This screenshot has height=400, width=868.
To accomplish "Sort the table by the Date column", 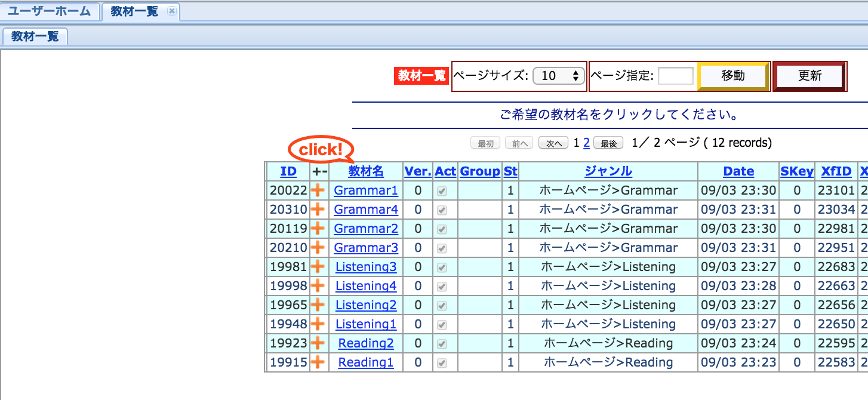I will click(738, 171).
